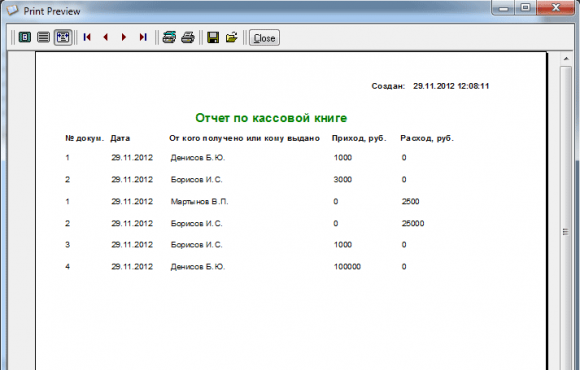Go to the previous page

coord(106,37)
